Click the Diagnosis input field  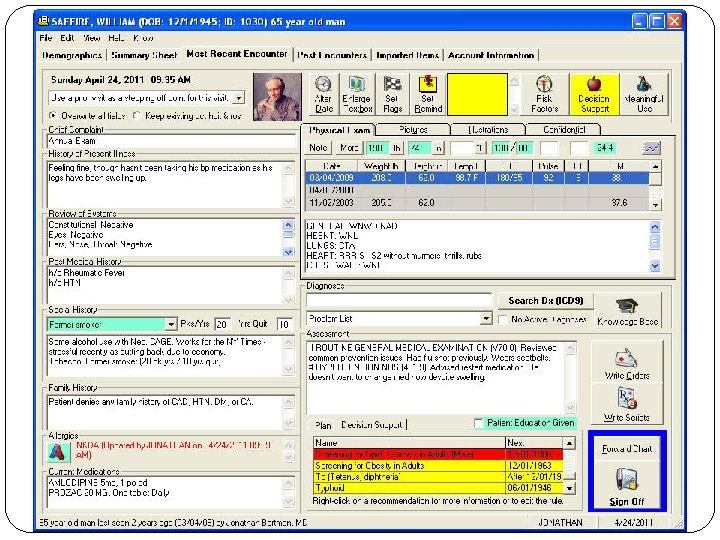point(398,300)
